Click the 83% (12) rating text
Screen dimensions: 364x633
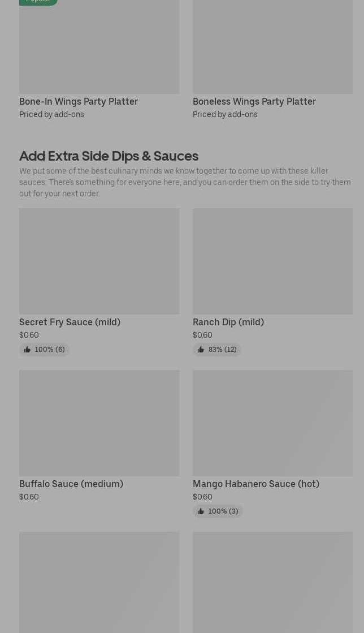coord(222,350)
